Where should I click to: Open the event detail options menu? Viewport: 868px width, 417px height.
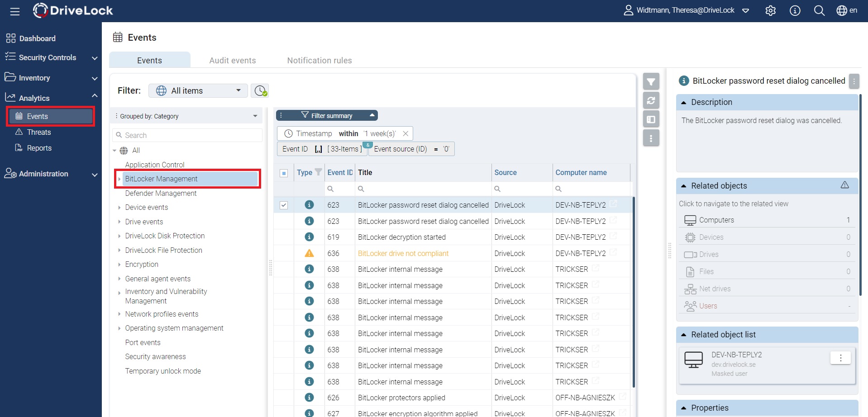854,81
